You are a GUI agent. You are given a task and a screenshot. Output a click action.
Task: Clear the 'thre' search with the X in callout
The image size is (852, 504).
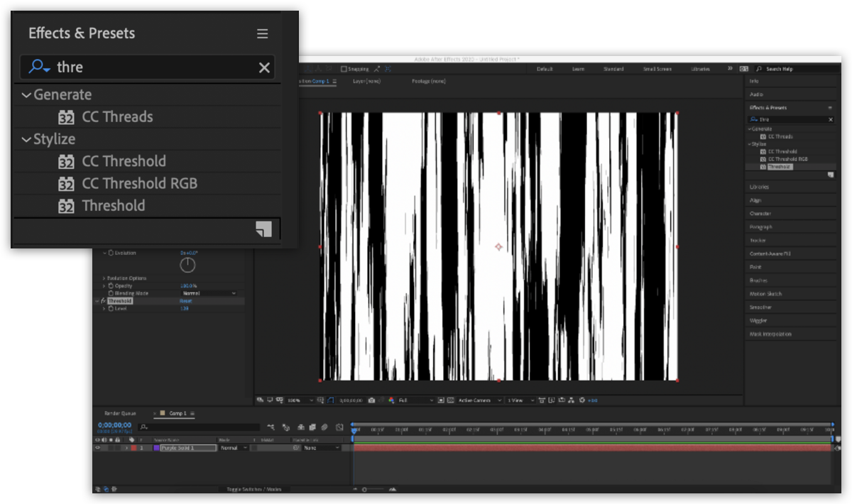pos(264,67)
